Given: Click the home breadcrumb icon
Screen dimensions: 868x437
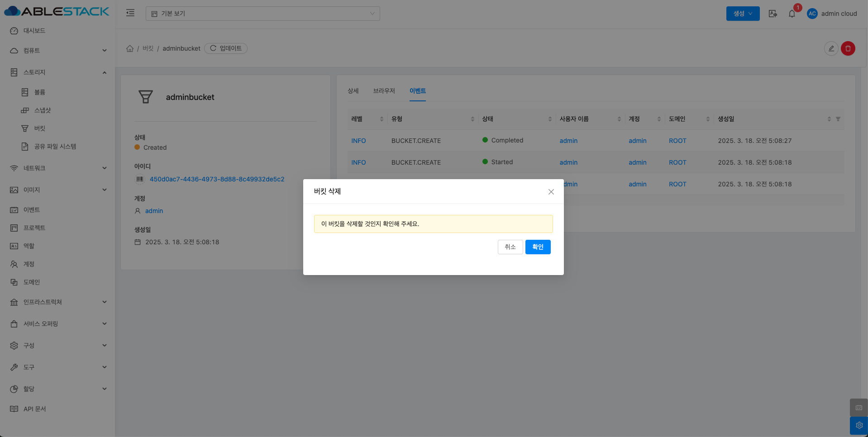Looking at the screenshot, I should tap(130, 48).
